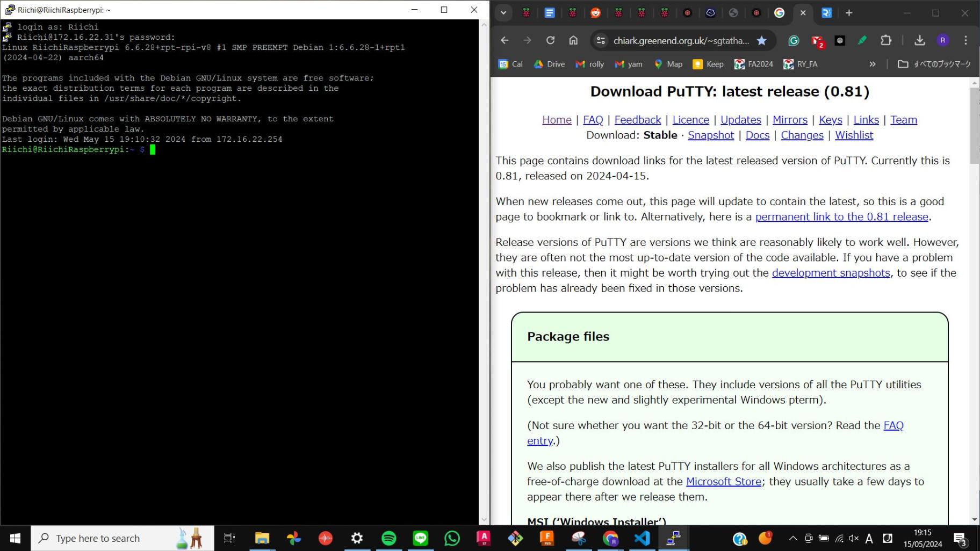Click the taskbar search box
The width and height of the screenshot is (980, 551).
[x=122, y=538]
